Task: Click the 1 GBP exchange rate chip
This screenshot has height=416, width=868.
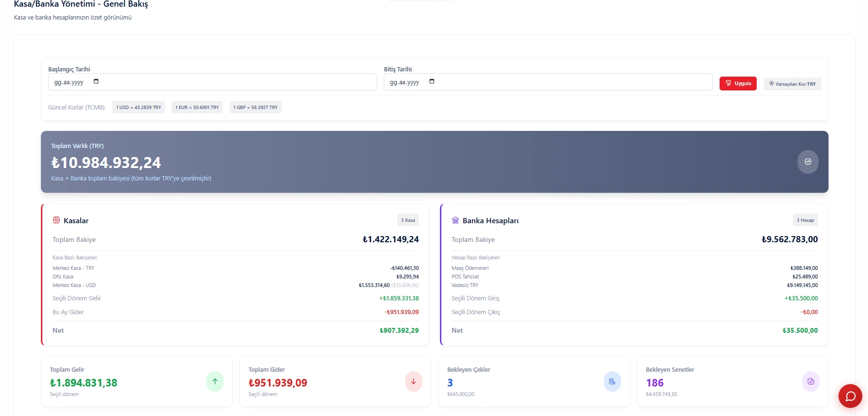Action: click(x=255, y=107)
